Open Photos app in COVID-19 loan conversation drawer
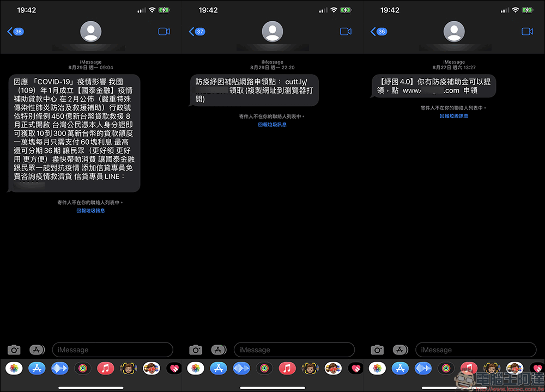545x392 pixels. point(14,368)
